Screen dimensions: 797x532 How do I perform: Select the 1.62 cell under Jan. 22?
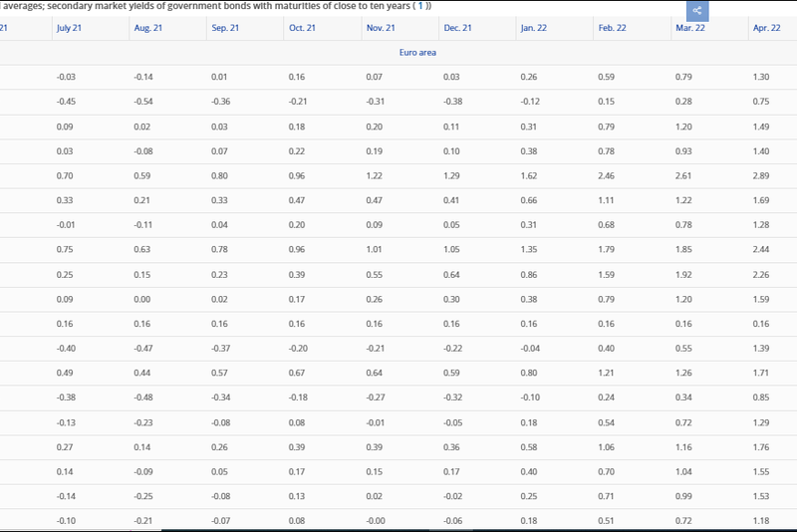coord(529,174)
